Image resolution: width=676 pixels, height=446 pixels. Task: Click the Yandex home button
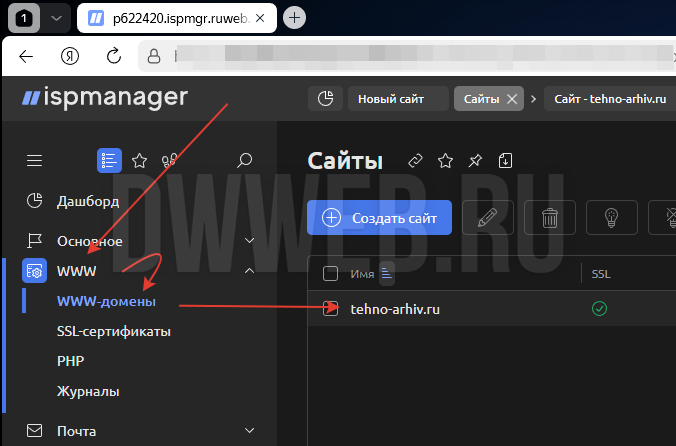click(x=70, y=56)
